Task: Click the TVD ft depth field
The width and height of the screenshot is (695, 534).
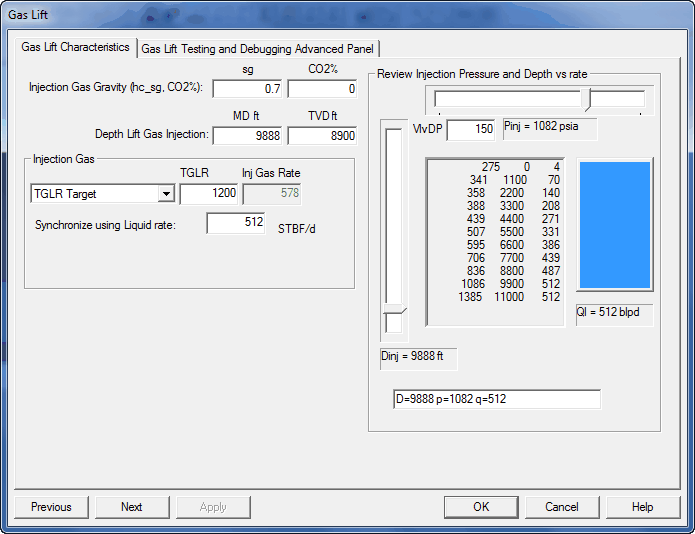Action: tap(321, 136)
